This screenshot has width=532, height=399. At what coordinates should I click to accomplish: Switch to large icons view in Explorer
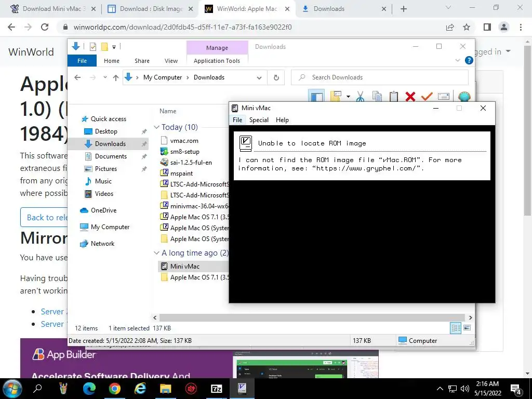coord(467,328)
